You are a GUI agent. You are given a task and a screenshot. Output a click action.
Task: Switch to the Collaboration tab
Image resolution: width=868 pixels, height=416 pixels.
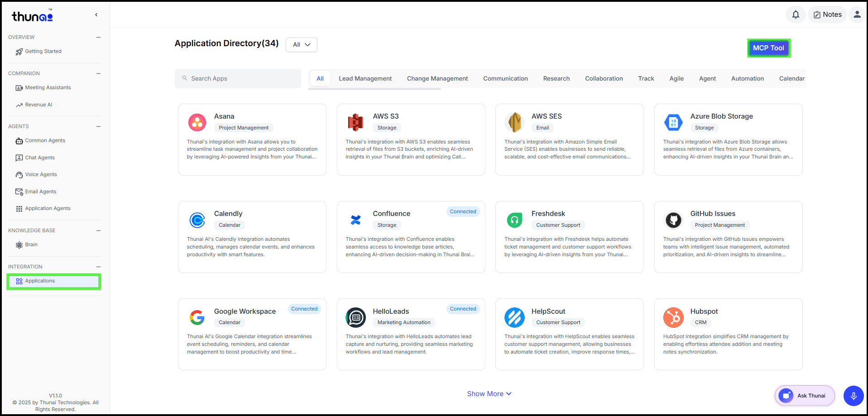coord(604,79)
